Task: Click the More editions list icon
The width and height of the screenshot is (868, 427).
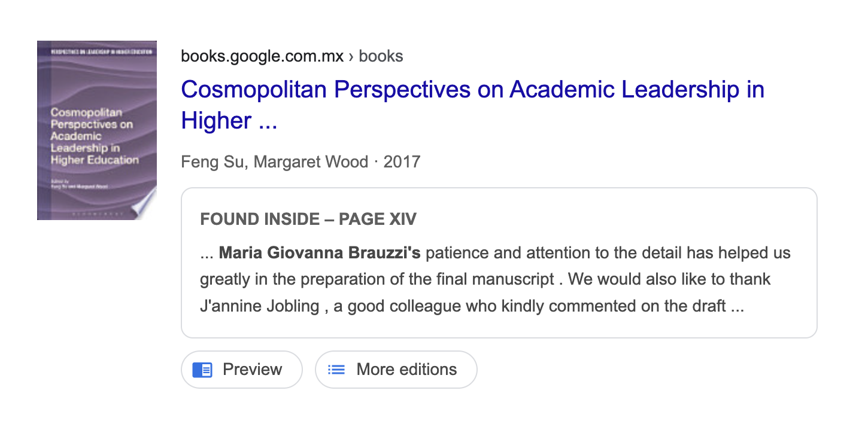Action: pos(336,370)
